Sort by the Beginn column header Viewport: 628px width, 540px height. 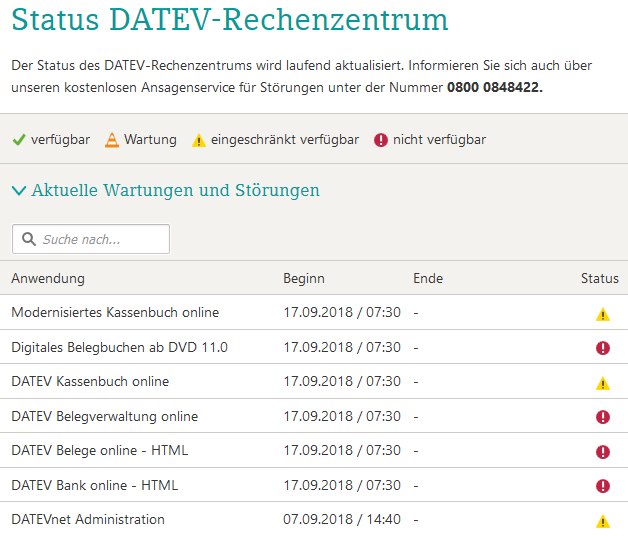click(304, 278)
